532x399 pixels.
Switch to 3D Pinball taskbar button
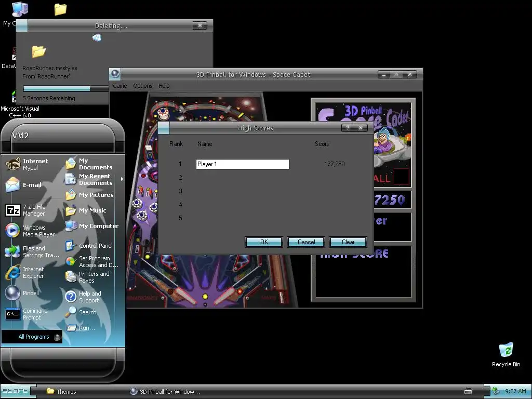point(165,391)
